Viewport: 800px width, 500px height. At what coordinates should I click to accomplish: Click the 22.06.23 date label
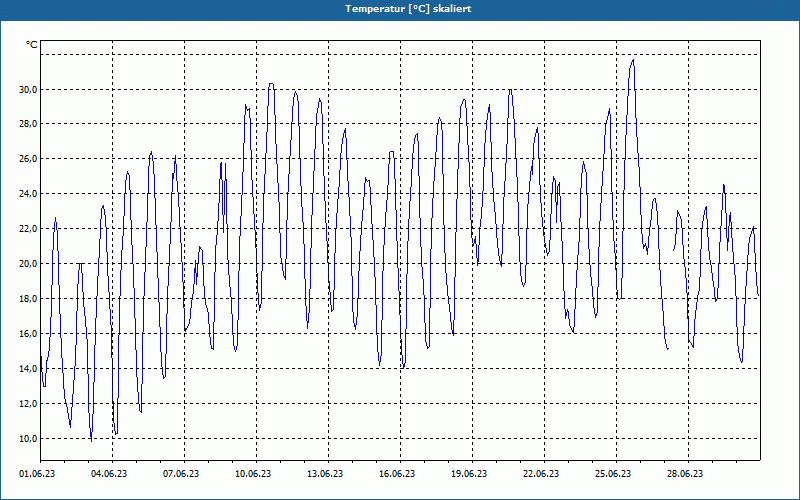pos(541,474)
